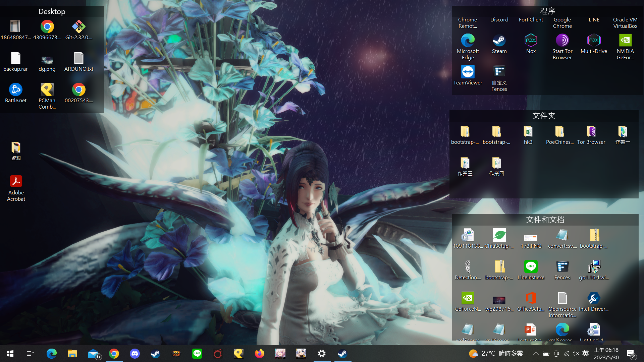Open ARDUNO.txt text file
The width and height of the screenshot is (644, 362).
[x=78, y=62]
